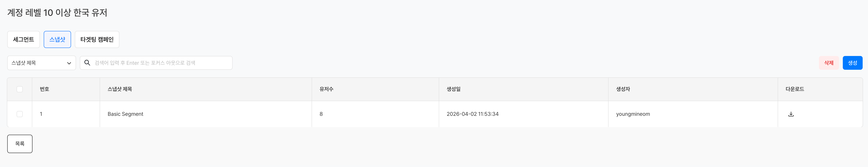The height and width of the screenshot is (167, 868).
Task: Go back via the 목록 button
Action: 20,144
